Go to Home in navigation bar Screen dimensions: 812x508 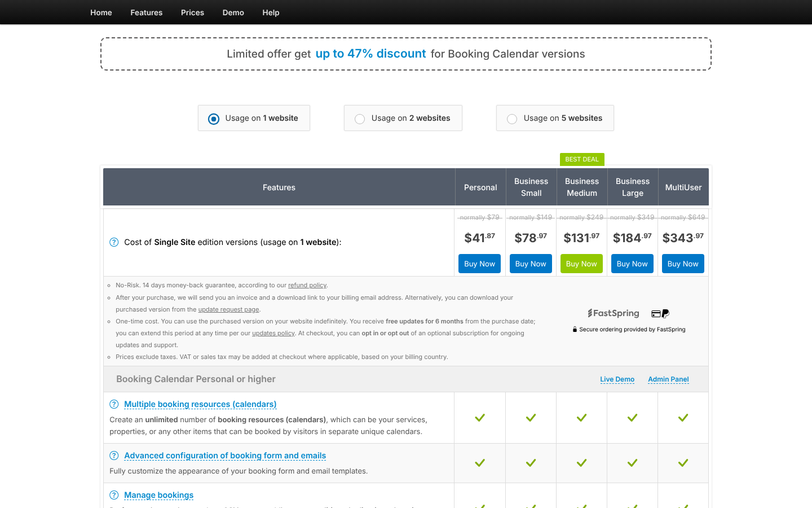point(101,12)
